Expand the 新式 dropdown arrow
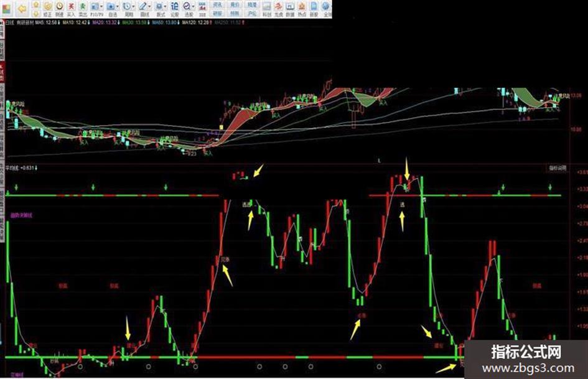The height and width of the screenshot is (379, 588). [x=166, y=6]
